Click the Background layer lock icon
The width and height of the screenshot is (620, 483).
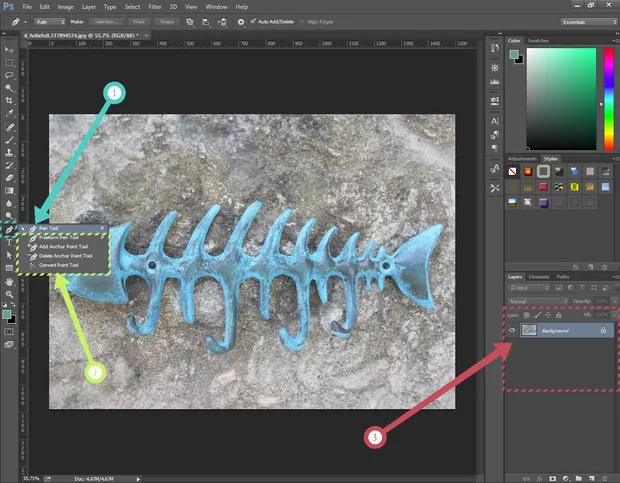603,329
